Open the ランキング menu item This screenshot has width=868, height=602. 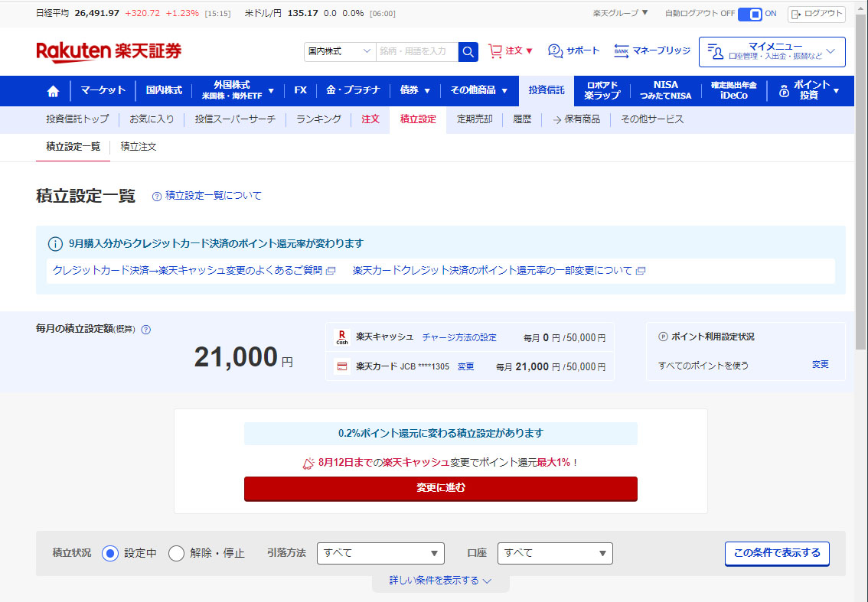(x=318, y=119)
